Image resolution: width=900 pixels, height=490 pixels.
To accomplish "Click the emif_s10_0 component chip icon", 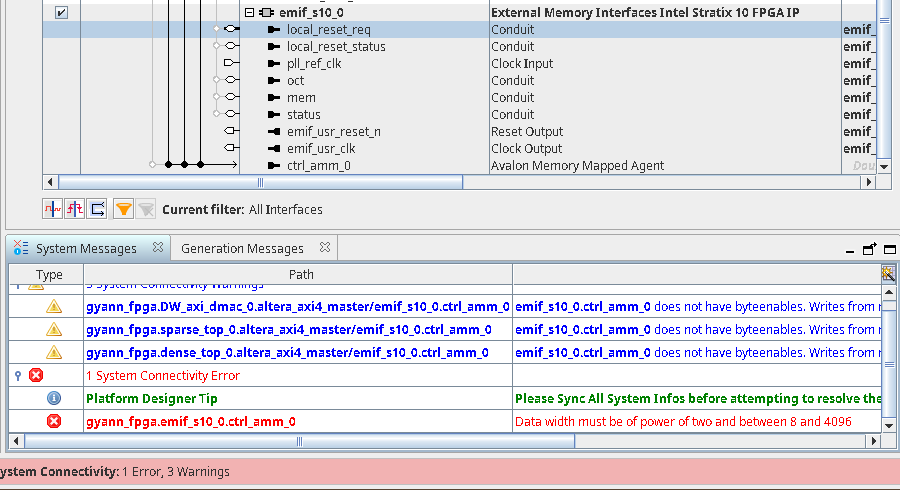I will [266, 12].
